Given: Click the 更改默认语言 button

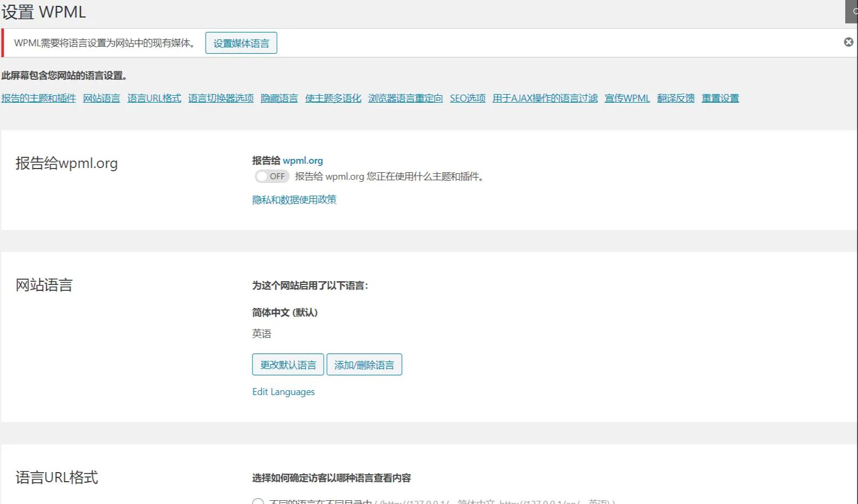Looking at the screenshot, I should (x=288, y=365).
